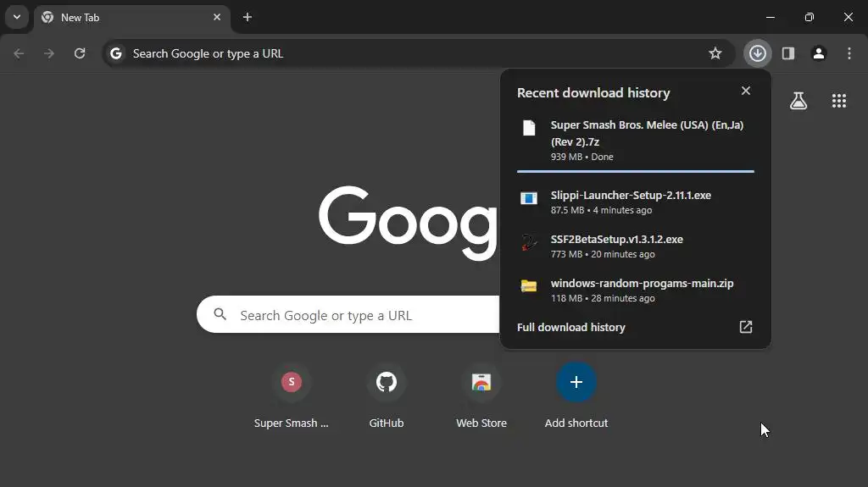The height and width of the screenshot is (487, 868).
Task: Click the 939 MB • Done status
Action: (x=581, y=157)
